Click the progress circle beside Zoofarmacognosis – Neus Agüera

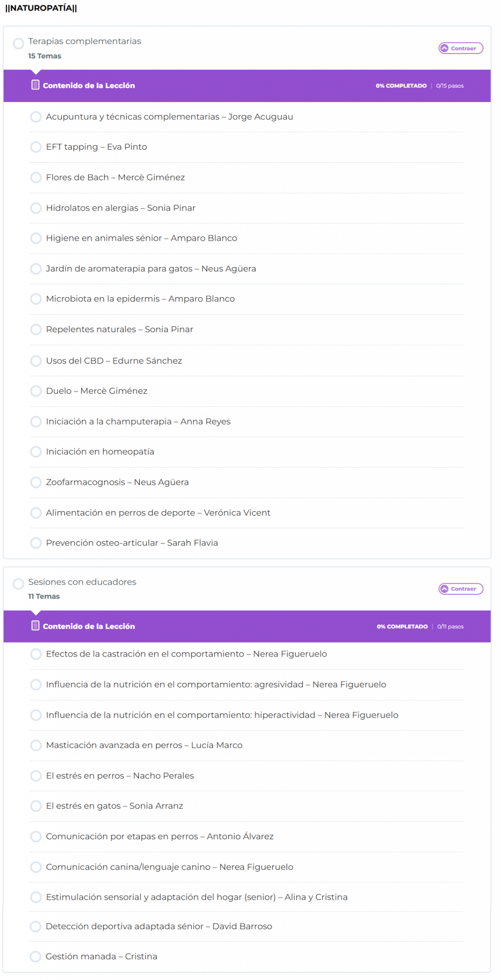36,482
